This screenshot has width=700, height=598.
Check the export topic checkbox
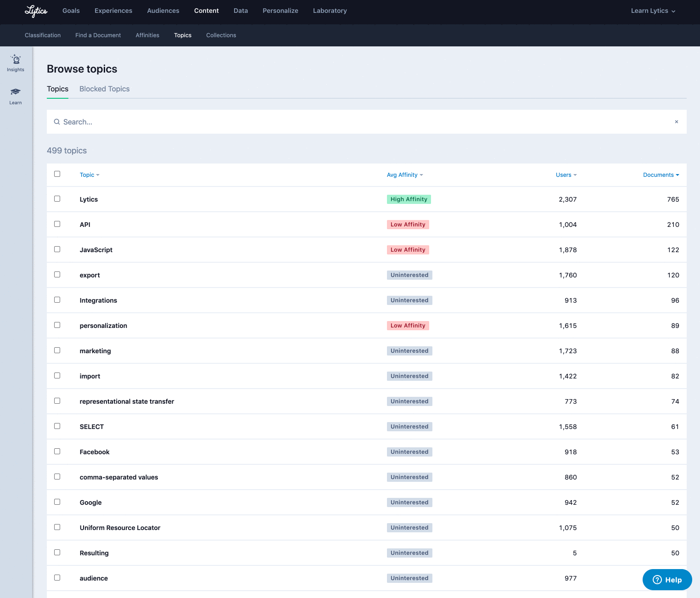(x=57, y=275)
